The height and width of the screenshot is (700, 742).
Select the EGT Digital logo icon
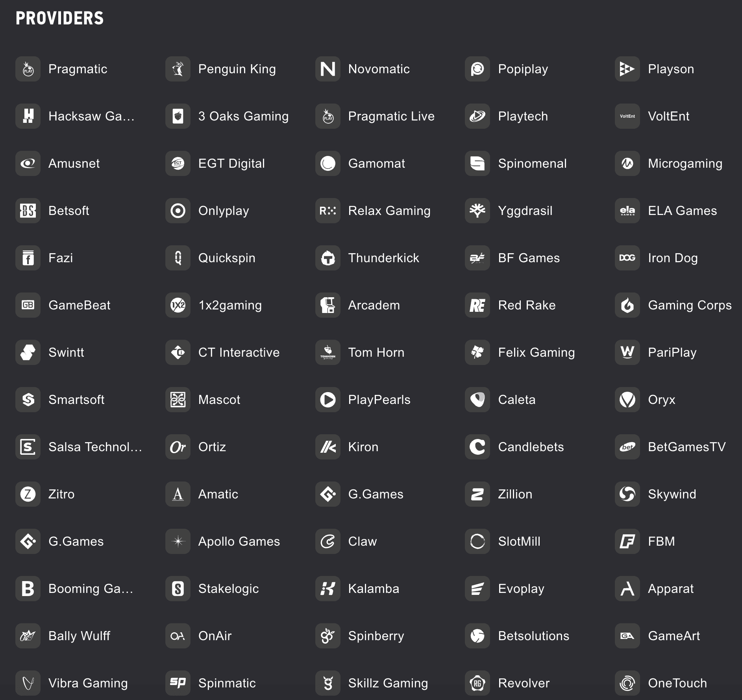178,163
